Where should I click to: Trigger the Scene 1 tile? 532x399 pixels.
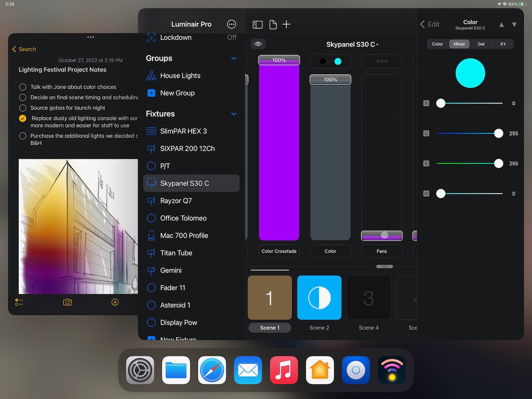(270, 297)
